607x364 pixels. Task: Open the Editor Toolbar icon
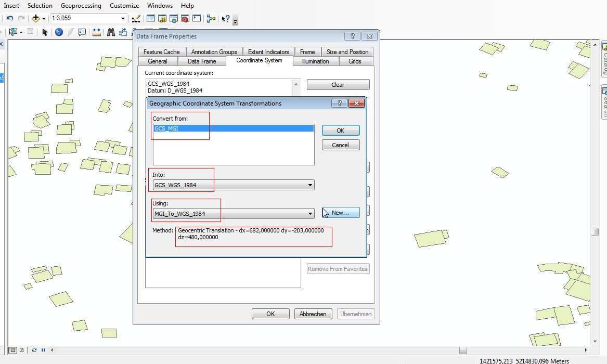click(136, 19)
